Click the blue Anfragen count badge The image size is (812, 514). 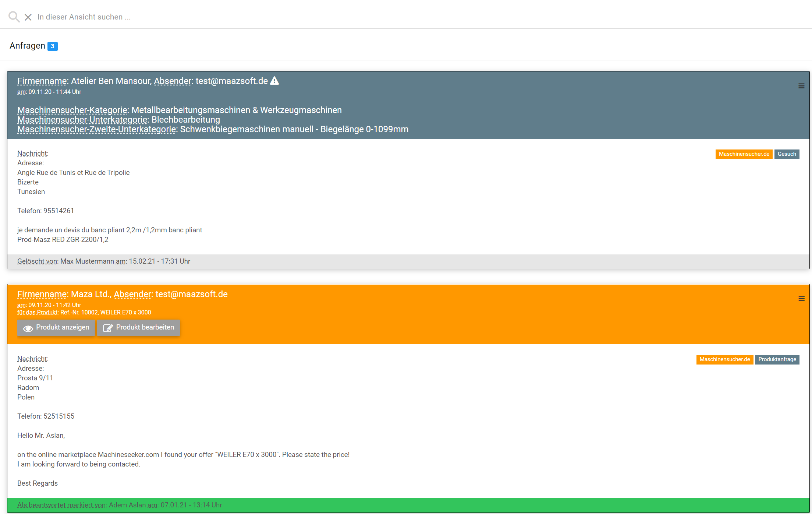pyautogui.click(x=53, y=46)
